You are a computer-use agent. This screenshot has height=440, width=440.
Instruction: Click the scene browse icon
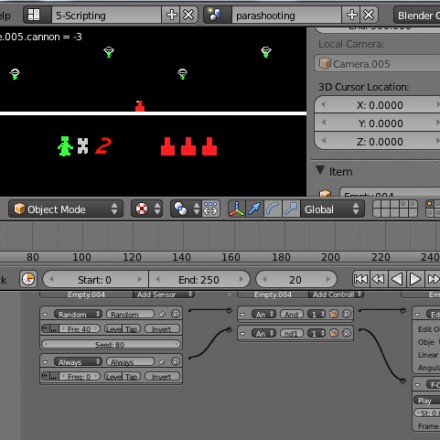point(215,15)
